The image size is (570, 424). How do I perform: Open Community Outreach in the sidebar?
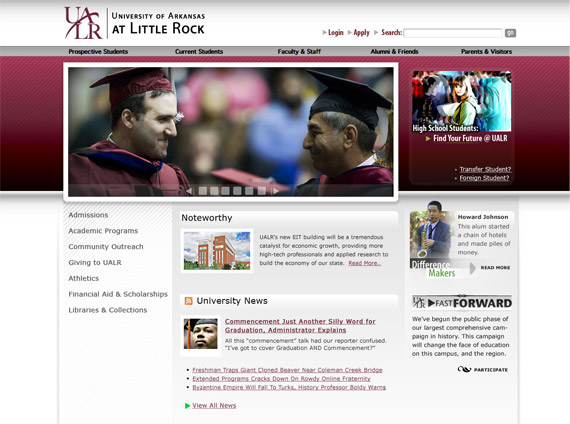point(106,247)
